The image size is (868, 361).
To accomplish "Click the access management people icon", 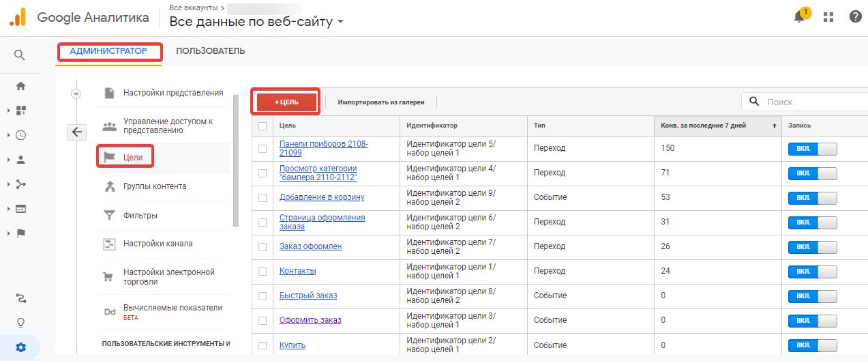I will [109, 126].
